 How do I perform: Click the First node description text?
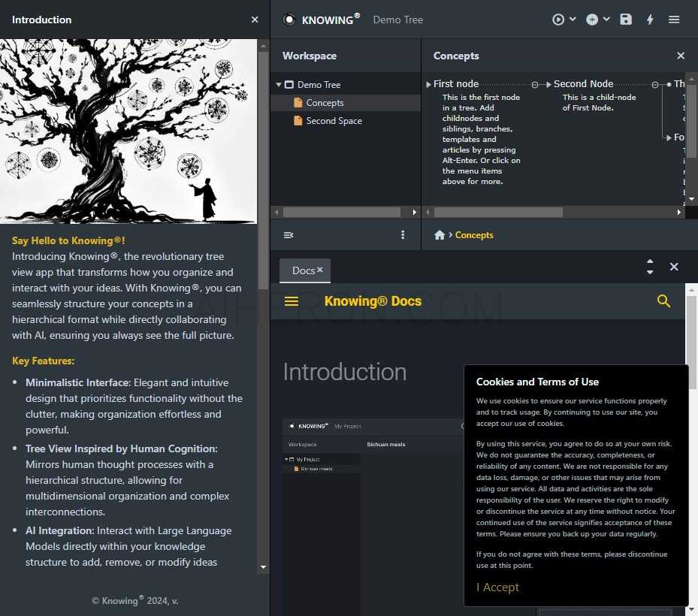481,139
